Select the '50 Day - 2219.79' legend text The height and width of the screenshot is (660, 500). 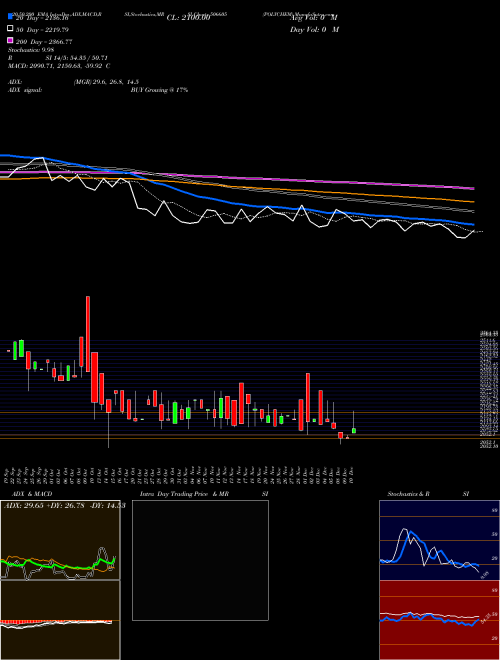[x=42, y=30]
